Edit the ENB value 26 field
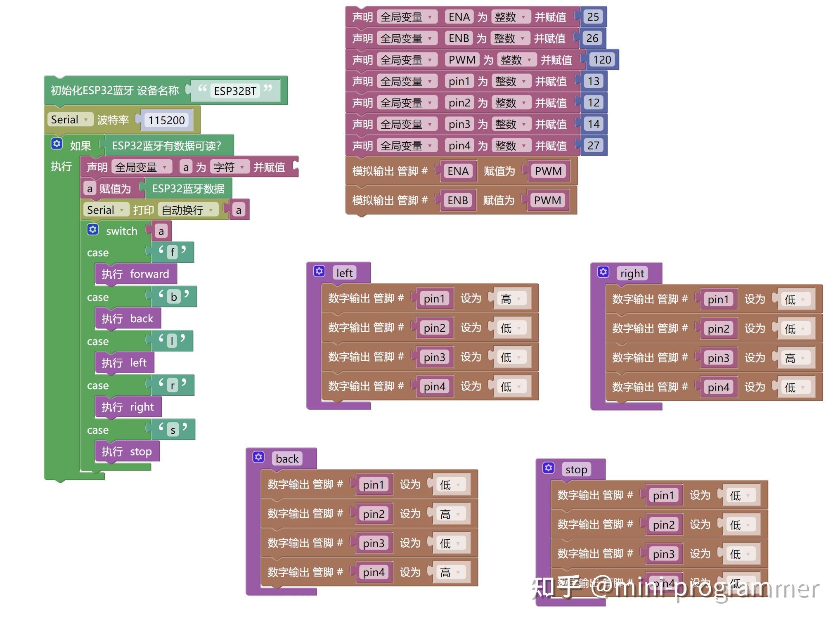Image resolution: width=840 pixels, height=626 pixels. [592, 38]
